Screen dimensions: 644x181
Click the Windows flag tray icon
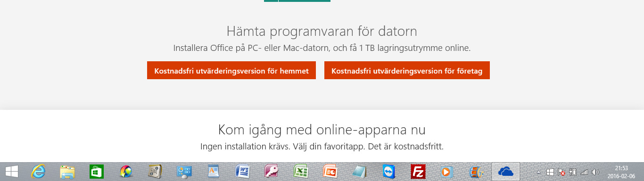(x=550, y=172)
